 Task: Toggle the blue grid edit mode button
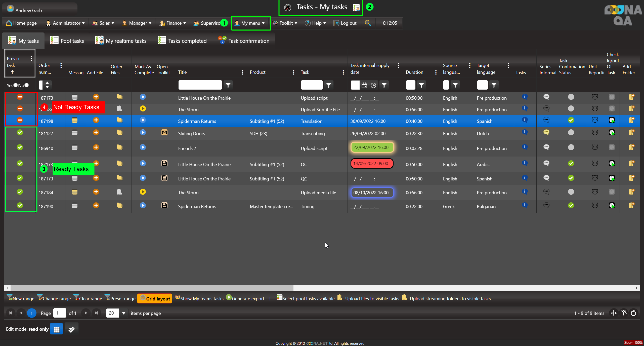[56, 329]
